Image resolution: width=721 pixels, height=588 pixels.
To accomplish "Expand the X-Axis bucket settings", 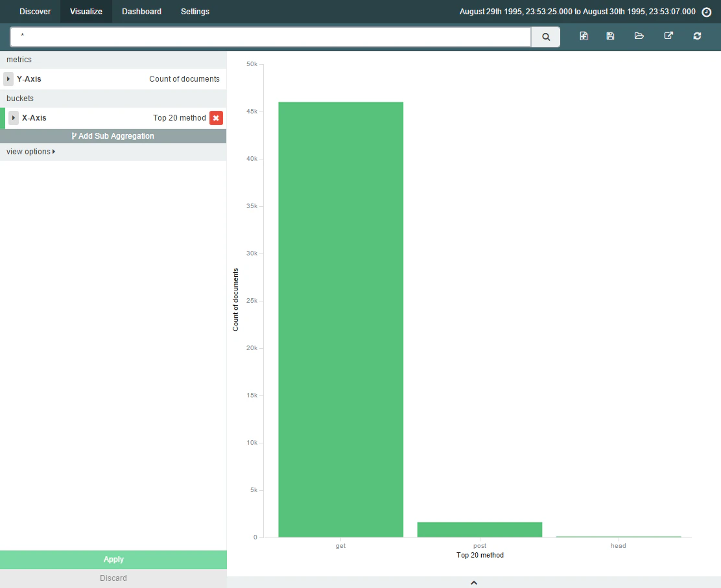I will pos(14,118).
